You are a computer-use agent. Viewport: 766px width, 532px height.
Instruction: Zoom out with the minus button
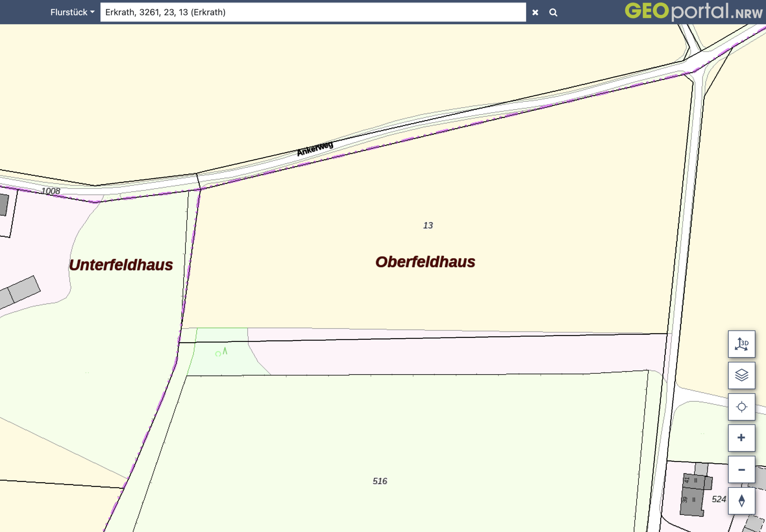point(741,470)
